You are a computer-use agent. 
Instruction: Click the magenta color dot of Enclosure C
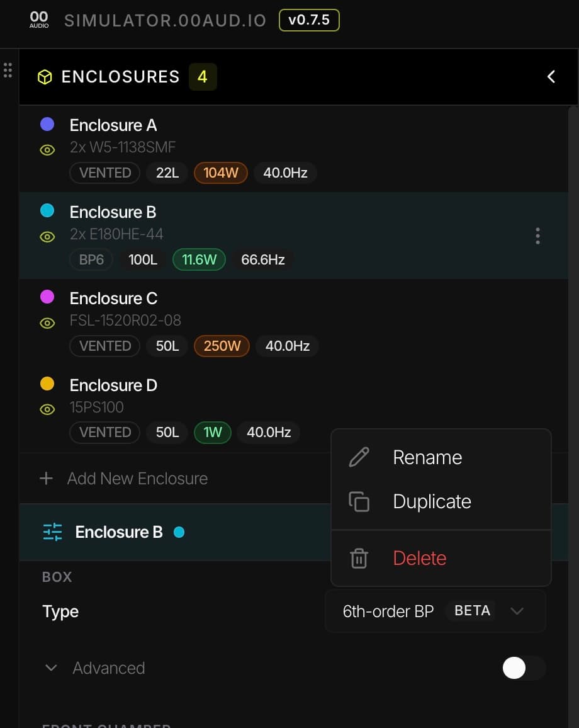47,297
